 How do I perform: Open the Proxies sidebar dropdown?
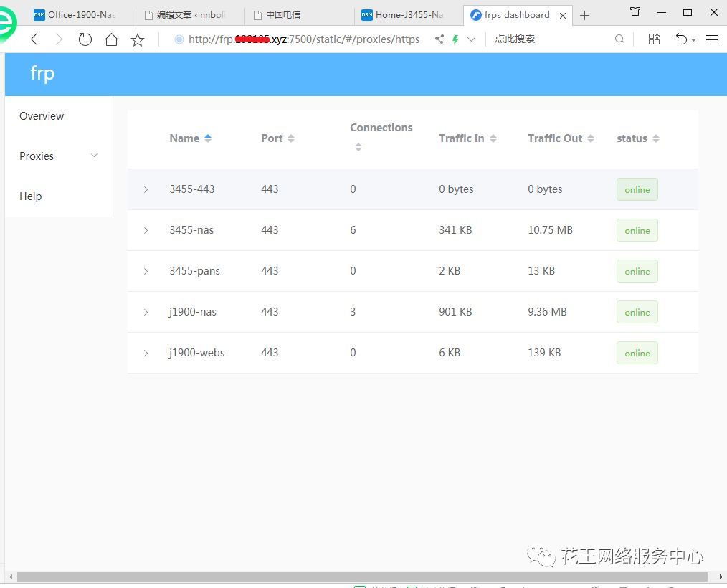tap(93, 156)
